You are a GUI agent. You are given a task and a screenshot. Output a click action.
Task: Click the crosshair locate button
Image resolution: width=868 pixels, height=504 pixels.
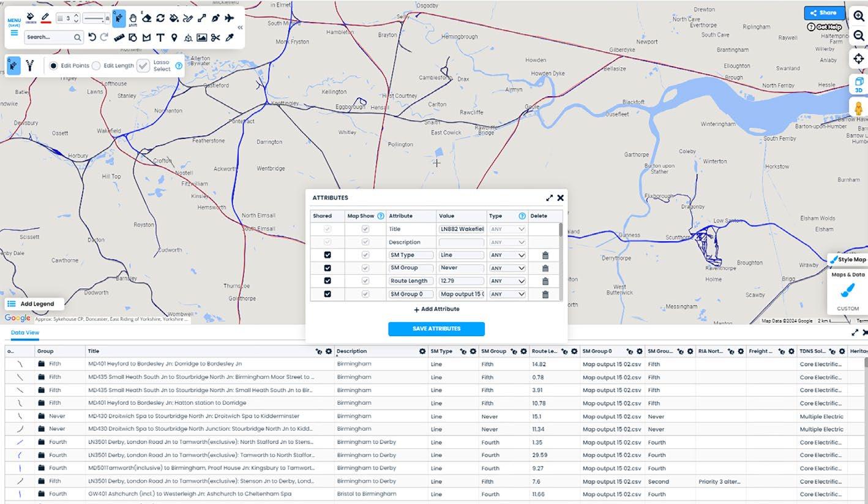859,59
